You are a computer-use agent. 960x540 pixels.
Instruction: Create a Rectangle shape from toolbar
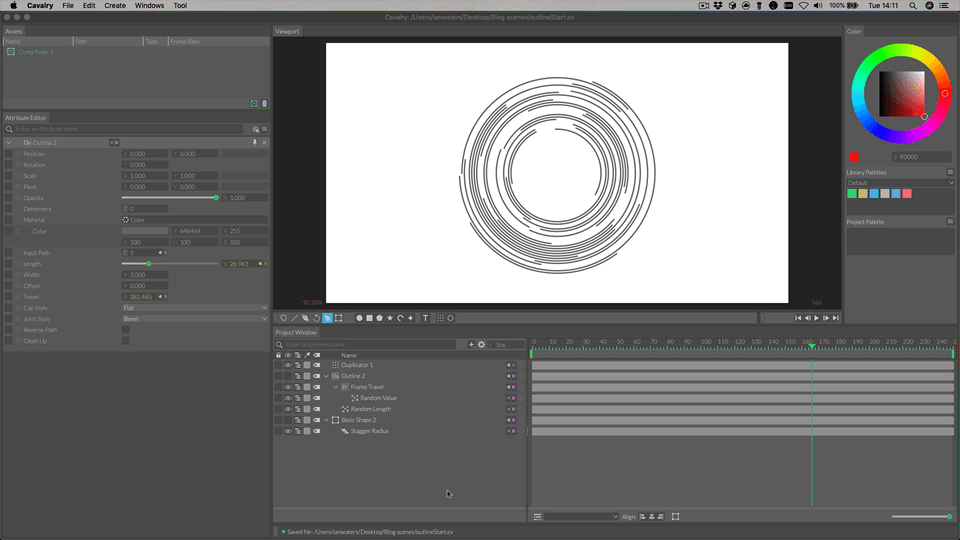tap(369, 318)
